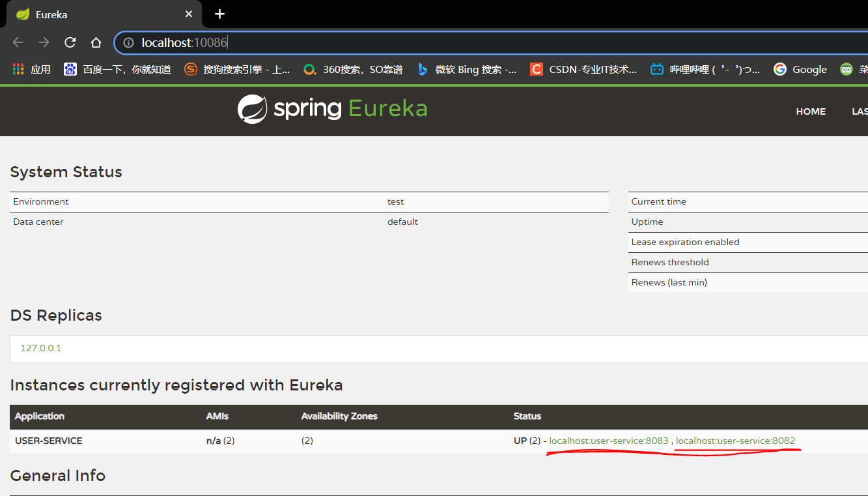This screenshot has height=496, width=868.
Task: Select the USER-SERVICE application cell
Action: pos(49,441)
